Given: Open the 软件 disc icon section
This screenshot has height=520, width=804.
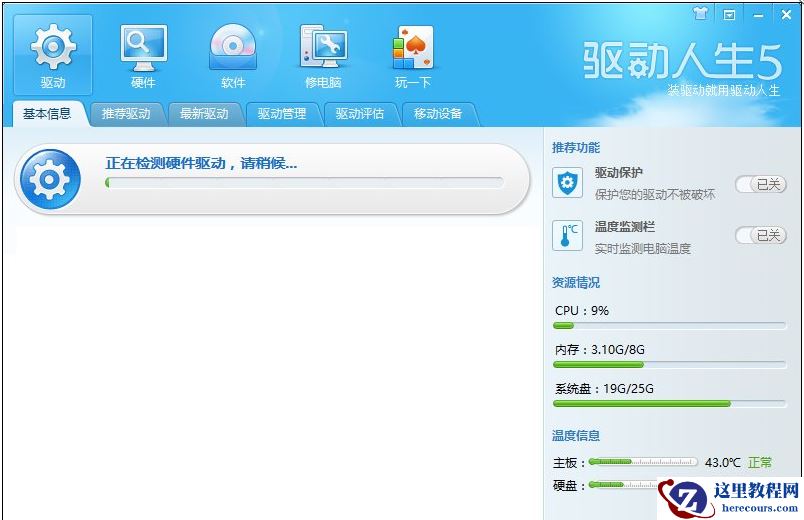Looking at the screenshot, I should (233, 55).
